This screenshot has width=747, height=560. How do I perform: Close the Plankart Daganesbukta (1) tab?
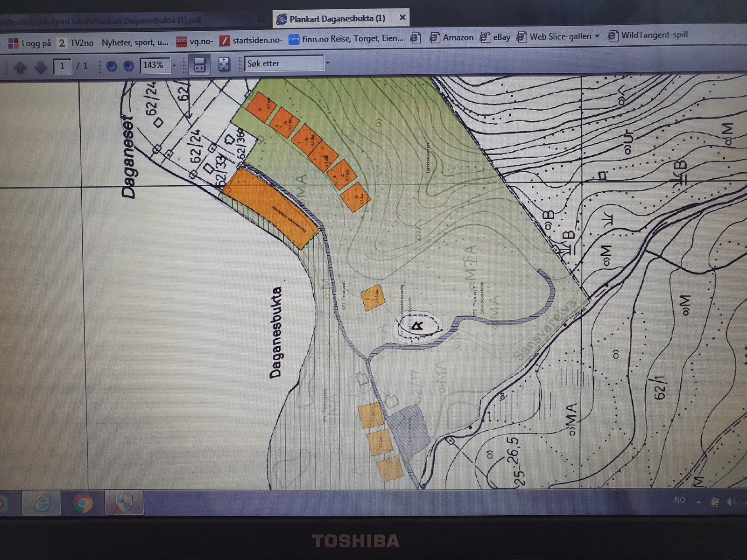(402, 18)
